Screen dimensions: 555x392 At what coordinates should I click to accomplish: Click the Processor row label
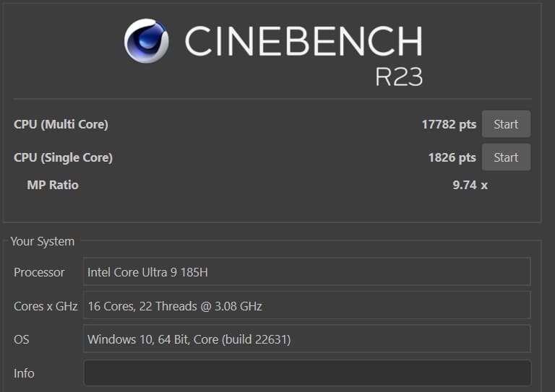tap(39, 272)
